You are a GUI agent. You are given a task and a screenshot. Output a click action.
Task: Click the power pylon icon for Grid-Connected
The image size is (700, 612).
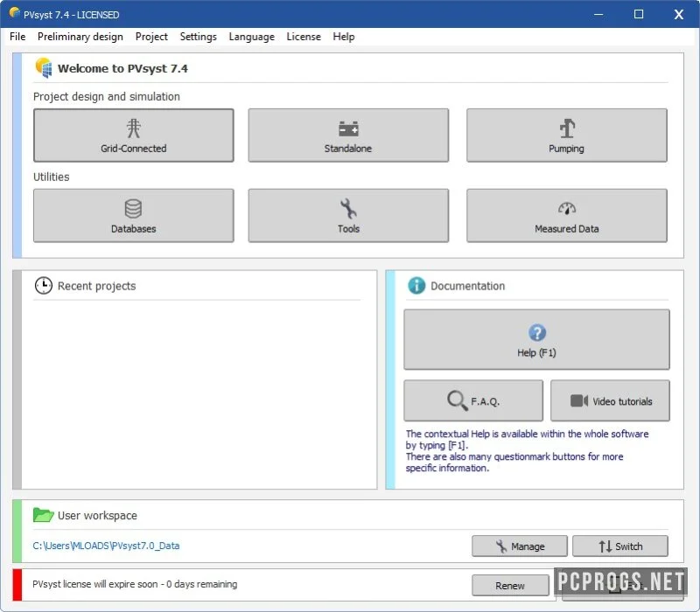coord(134,129)
